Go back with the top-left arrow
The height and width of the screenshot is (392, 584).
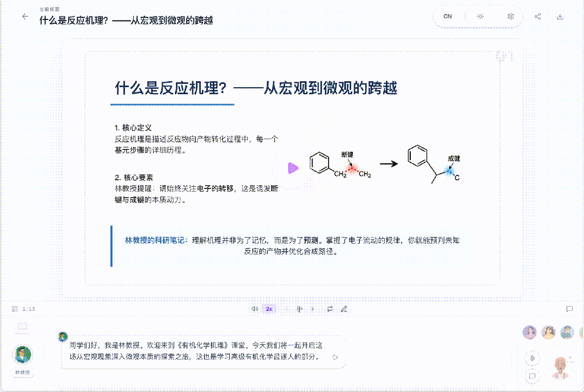[24, 16]
